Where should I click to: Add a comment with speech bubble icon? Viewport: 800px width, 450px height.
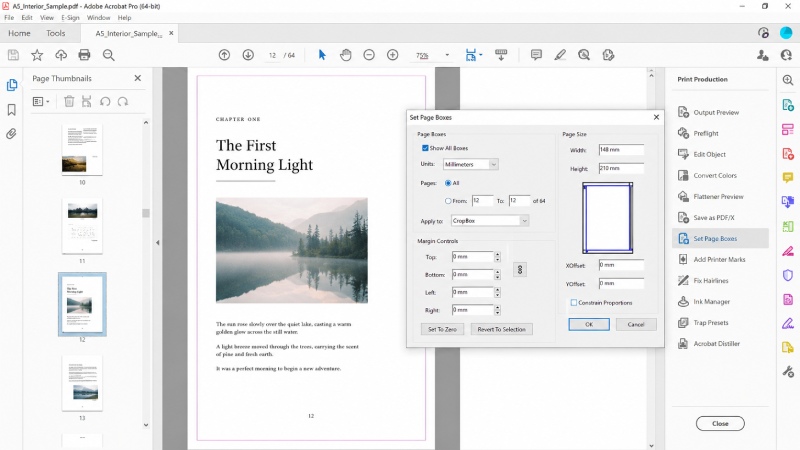point(536,55)
